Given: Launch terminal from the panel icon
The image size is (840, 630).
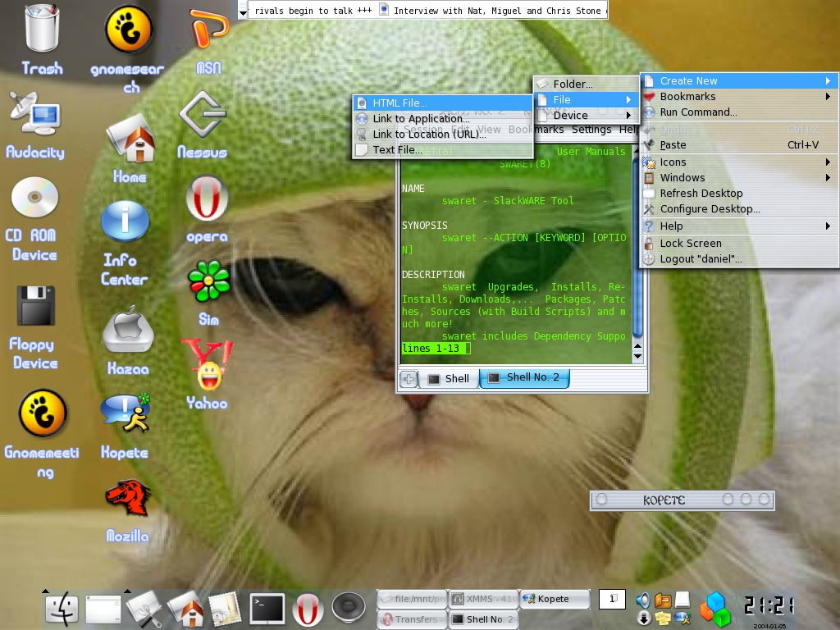Looking at the screenshot, I should (267, 609).
